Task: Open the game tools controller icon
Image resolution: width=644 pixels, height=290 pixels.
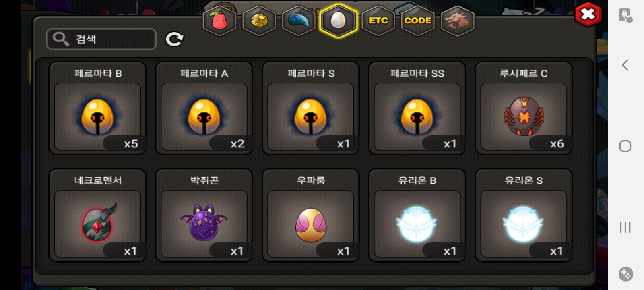Action: point(625,274)
